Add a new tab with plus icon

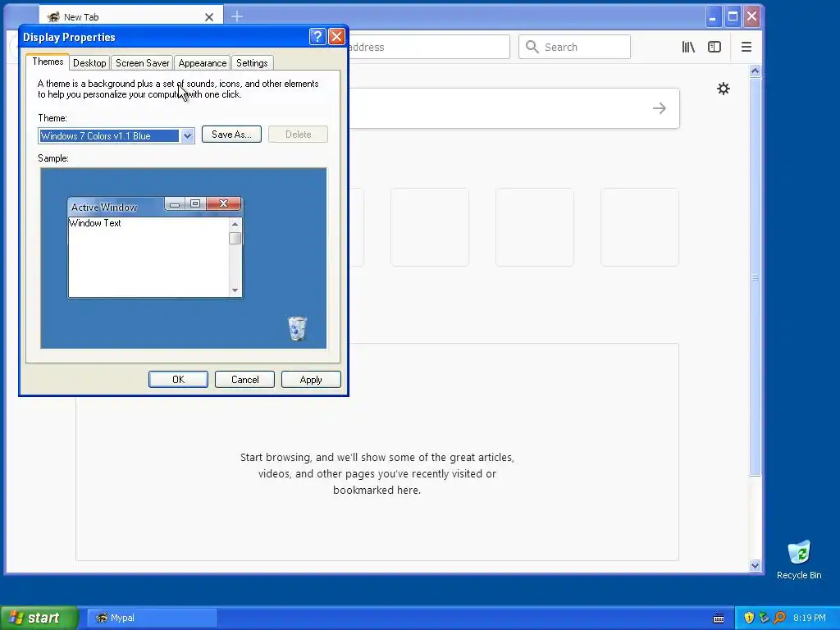[x=237, y=16]
